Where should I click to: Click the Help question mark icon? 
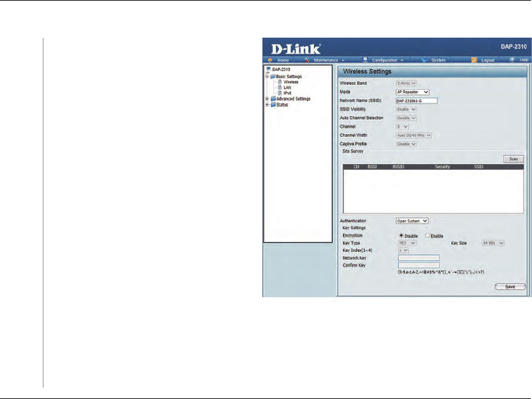pyautogui.click(x=512, y=60)
